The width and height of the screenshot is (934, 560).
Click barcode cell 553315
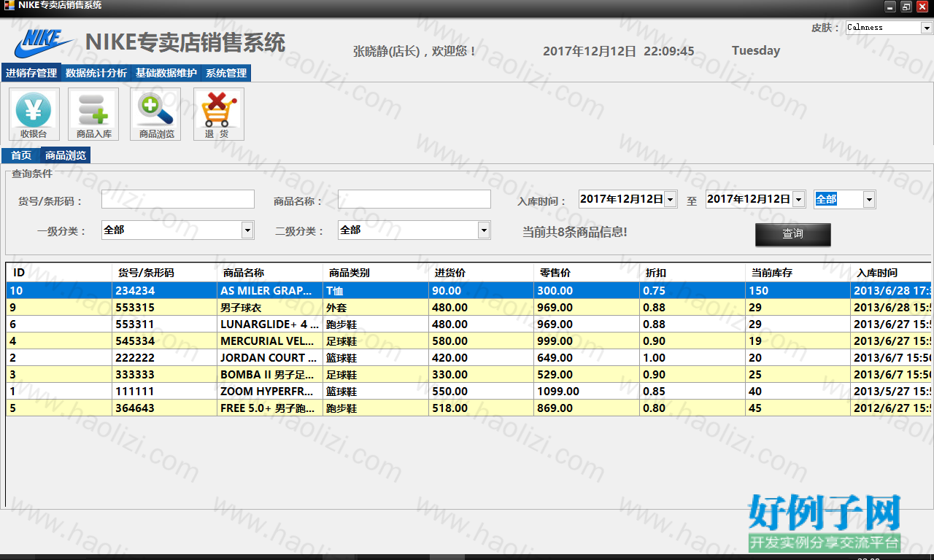(x=164, y=308)
